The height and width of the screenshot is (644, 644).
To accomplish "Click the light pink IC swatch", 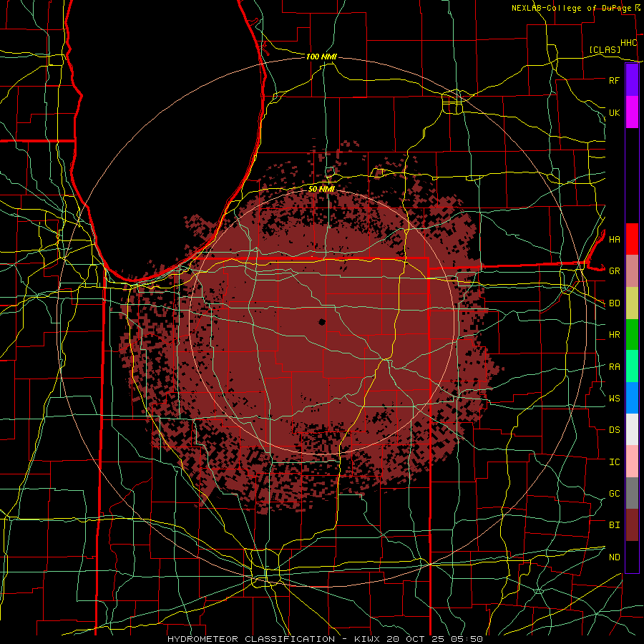I will [632, 462].
